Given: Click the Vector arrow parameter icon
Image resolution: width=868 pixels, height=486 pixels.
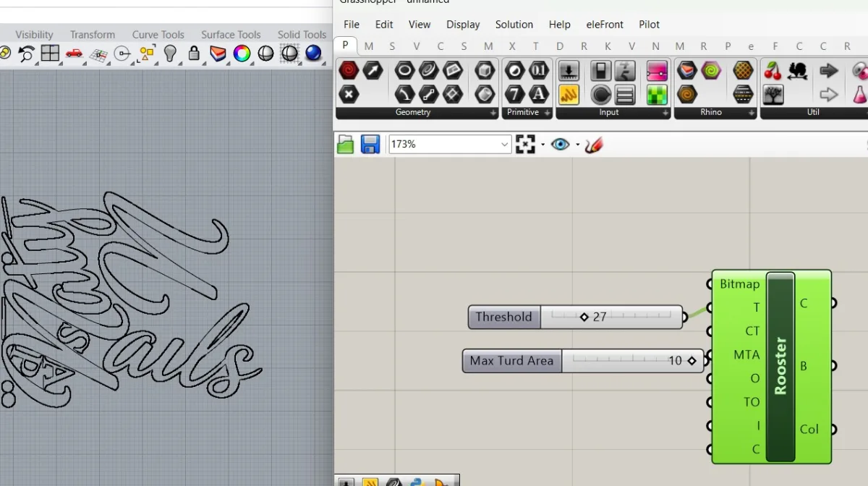Looking at the screenshot, I should point(373,70).
